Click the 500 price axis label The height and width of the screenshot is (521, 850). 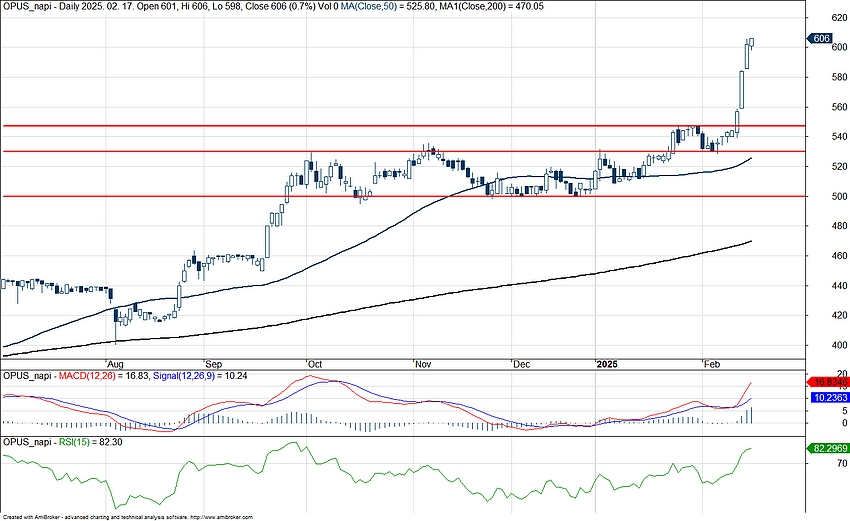839,196
